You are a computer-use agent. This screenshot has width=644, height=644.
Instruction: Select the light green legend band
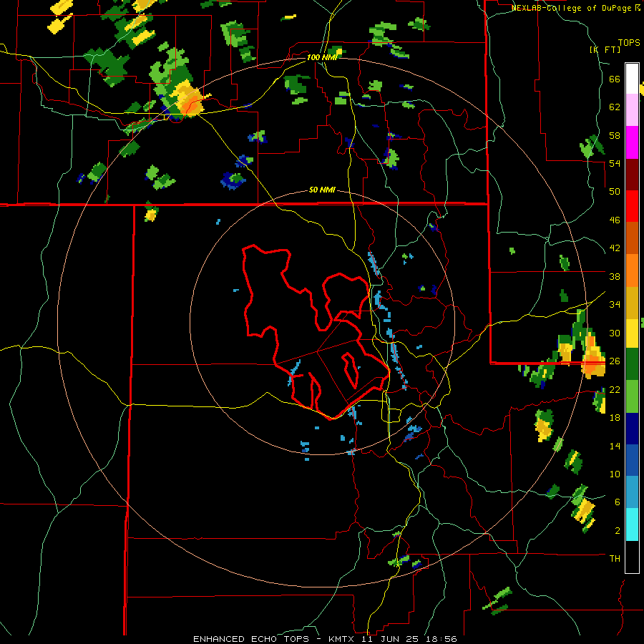pyautogui.click(x=632, y=396)
